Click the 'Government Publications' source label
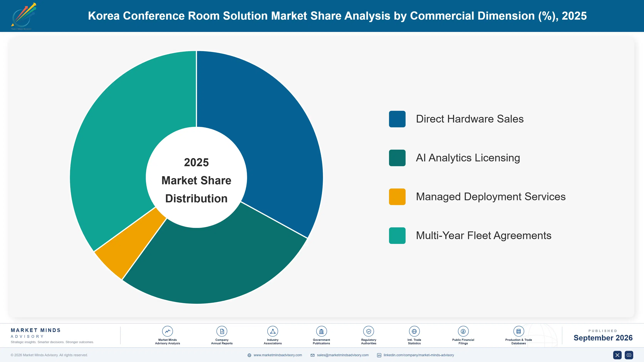The width and height of the screenshot is (644, 362). tap(321, 342)
